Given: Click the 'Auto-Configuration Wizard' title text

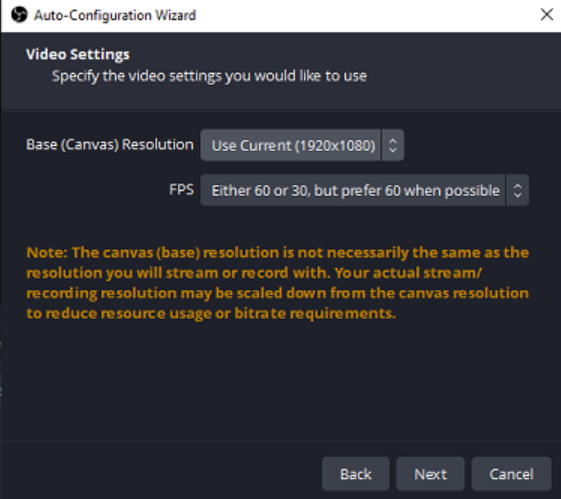Looking at the screenshot, I should [115, 15].
